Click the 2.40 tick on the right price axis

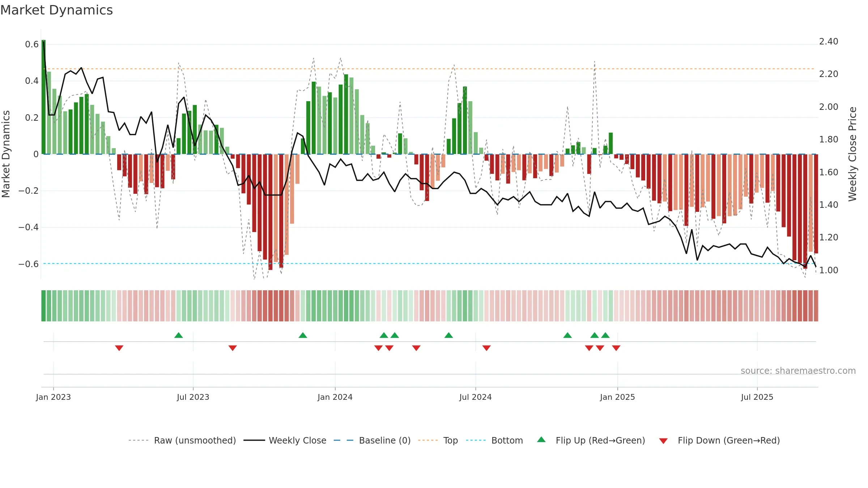(x=829, y=42)
